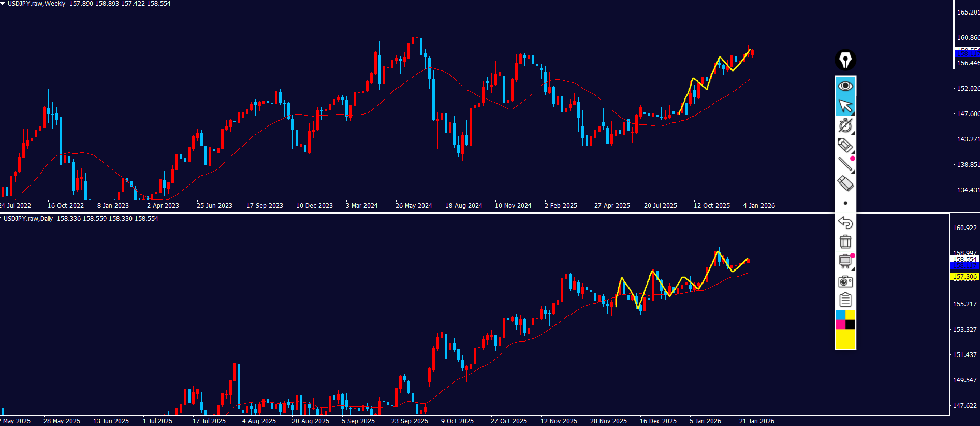Select the cursor arrow tool
980x426 pixels.
coord(845,106)
